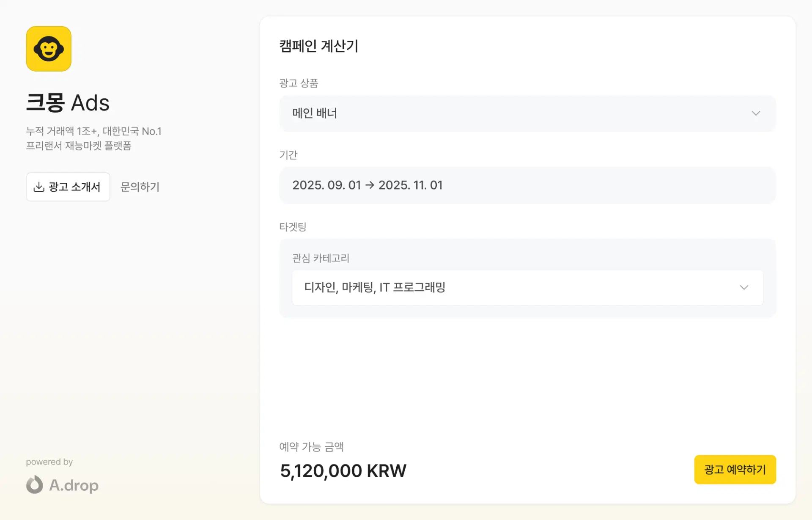This screenshot has width=812, height=520.
Task: Click the 크몽 Ads title text
Action: (x=68, y=103)
